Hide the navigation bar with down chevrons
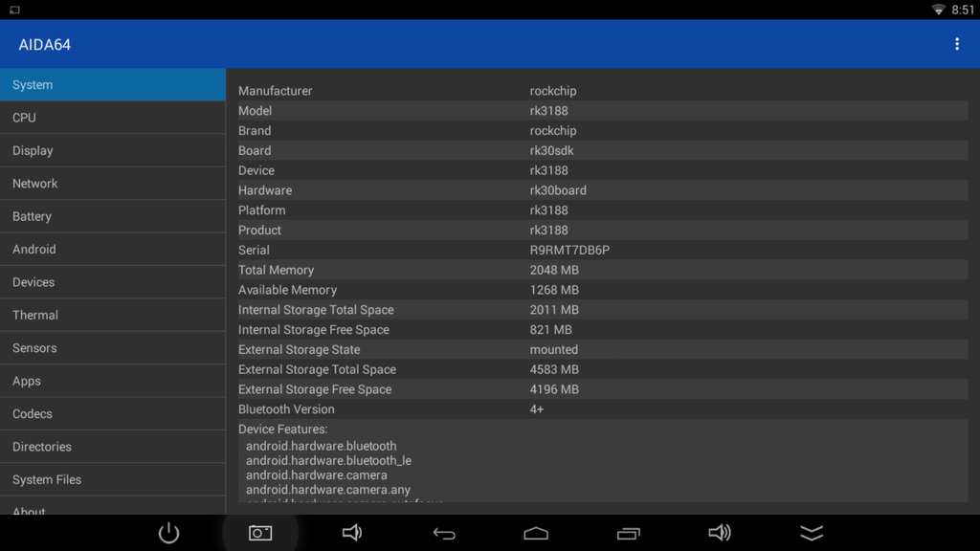This screenshot has height=551, width=980. coord(812,533)
